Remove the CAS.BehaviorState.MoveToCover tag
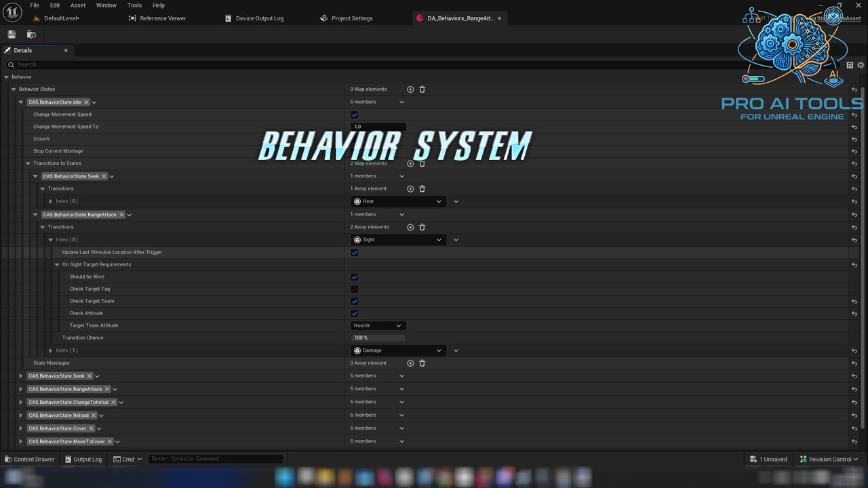This screenshot has width=868, height=488. pos(110,442)
